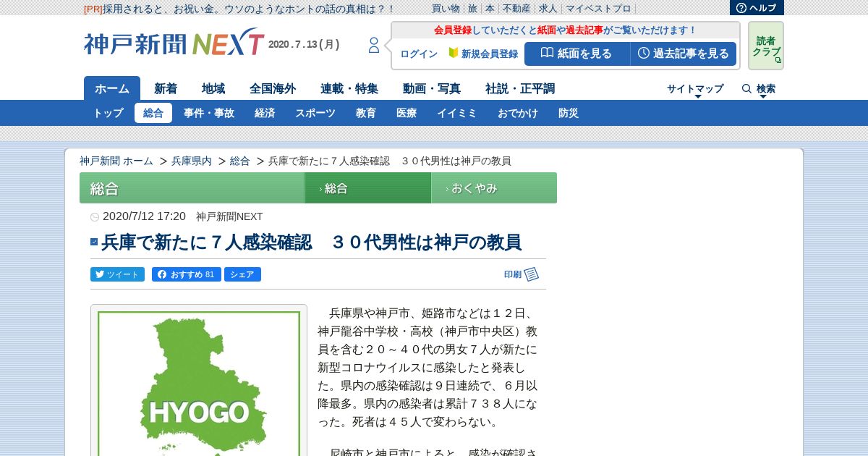Image resolution: width=868 pixels, height=456 pixels.
Task: Click 神戸新聞 ホーム breadcrumb link
Action: coord(116,161)
